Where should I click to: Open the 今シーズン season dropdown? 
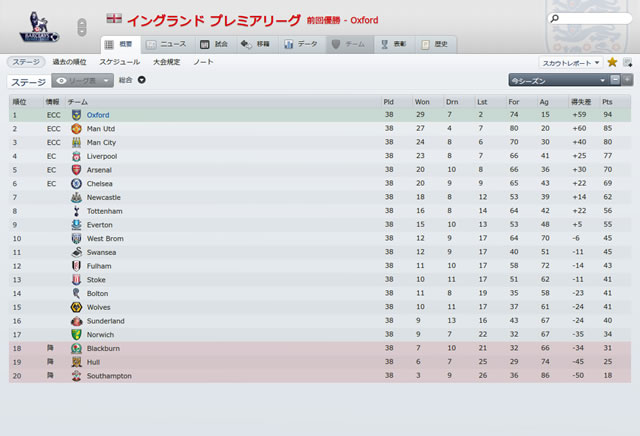pyautogui.click(x=559, y=80)
